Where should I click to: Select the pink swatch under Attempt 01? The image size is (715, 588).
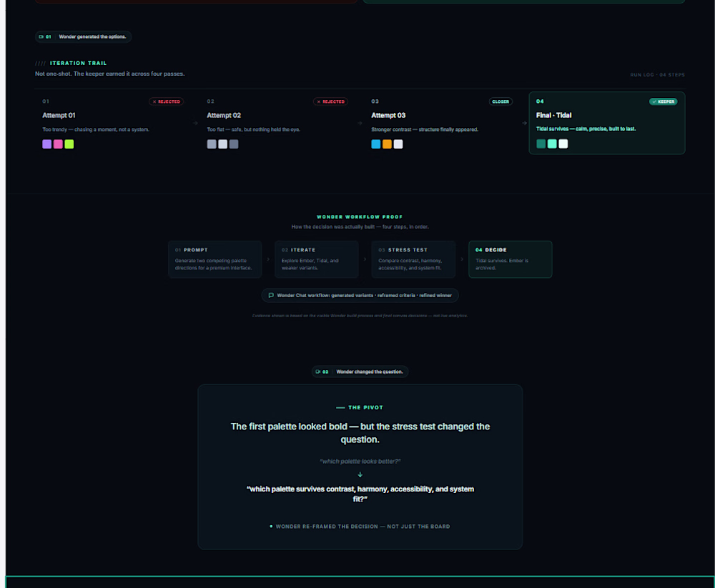(58, 144)
